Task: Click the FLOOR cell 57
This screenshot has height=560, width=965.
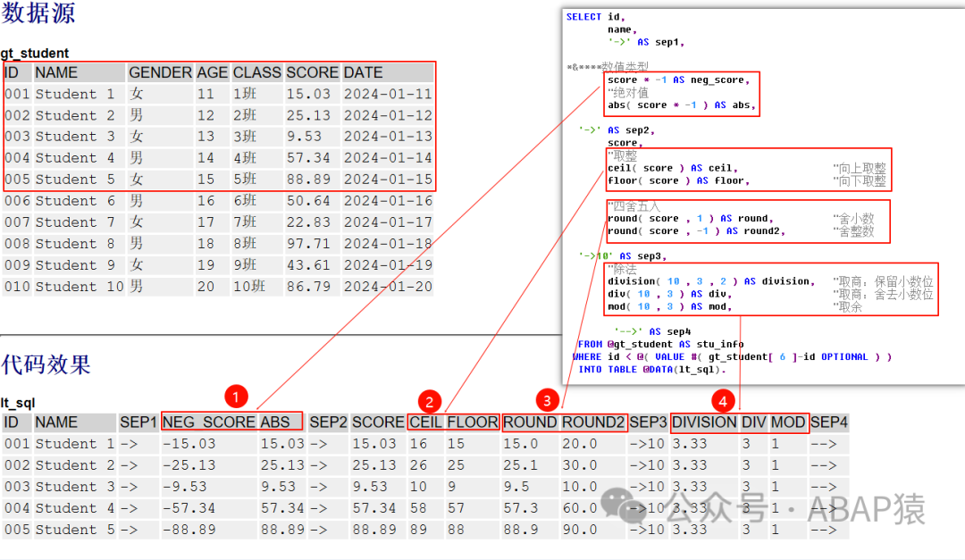Action: 456,509
